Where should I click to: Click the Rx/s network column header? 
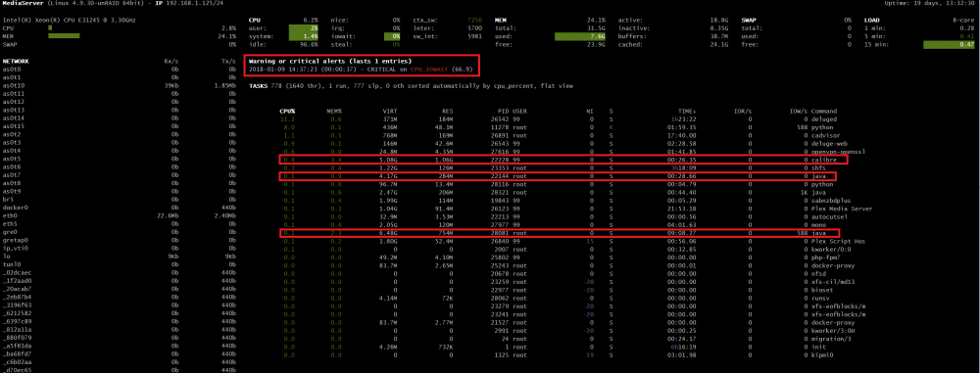pyautogui.click(x=171, y=62)
